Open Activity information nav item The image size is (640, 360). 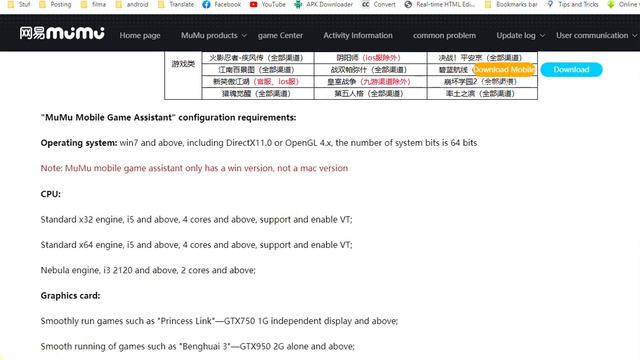[358, 36]
